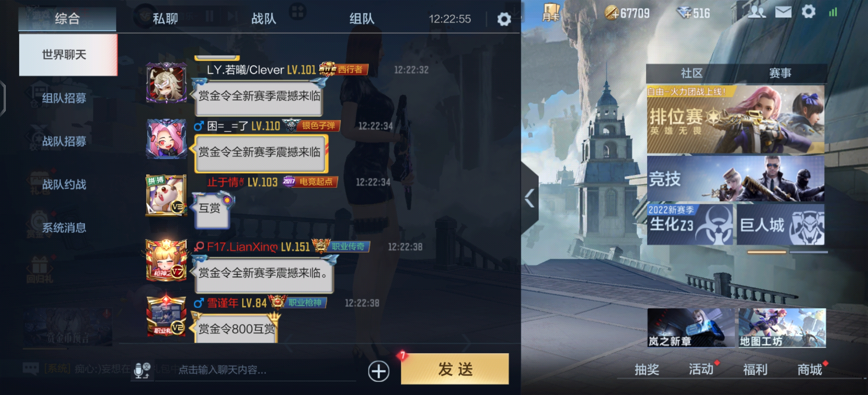
Task: Select 赛事 events tab
Action: click(780, 73)
